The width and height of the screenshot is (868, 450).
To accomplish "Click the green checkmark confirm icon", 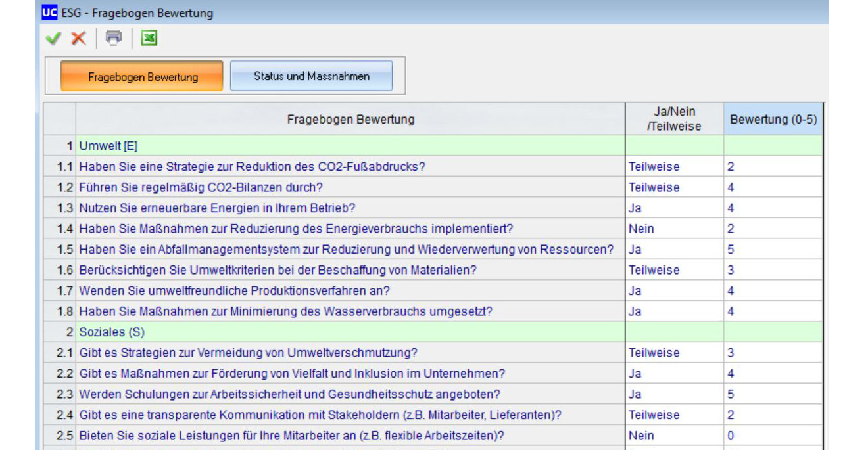I will coord(53,39).
